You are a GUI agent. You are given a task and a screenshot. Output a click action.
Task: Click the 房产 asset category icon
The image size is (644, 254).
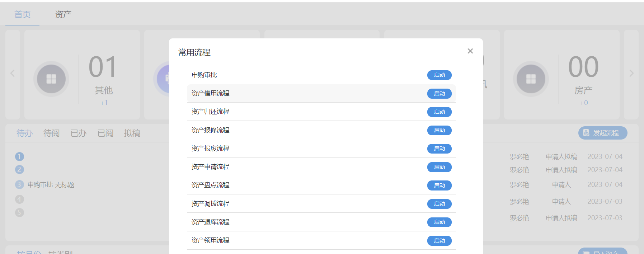pyautogui.click(x=531, y=79)
